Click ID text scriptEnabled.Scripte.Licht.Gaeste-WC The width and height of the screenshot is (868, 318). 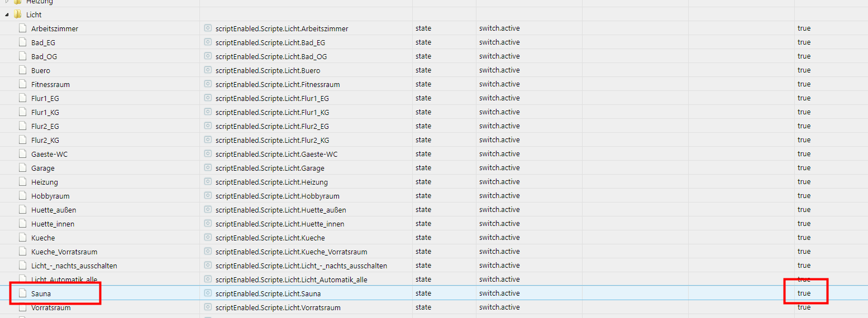[x=276, y=154]
